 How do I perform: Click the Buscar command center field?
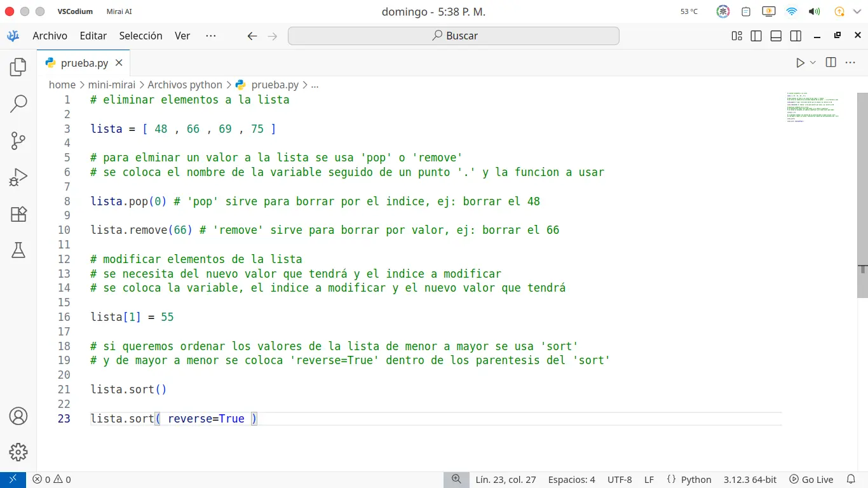tap(454, 36)
